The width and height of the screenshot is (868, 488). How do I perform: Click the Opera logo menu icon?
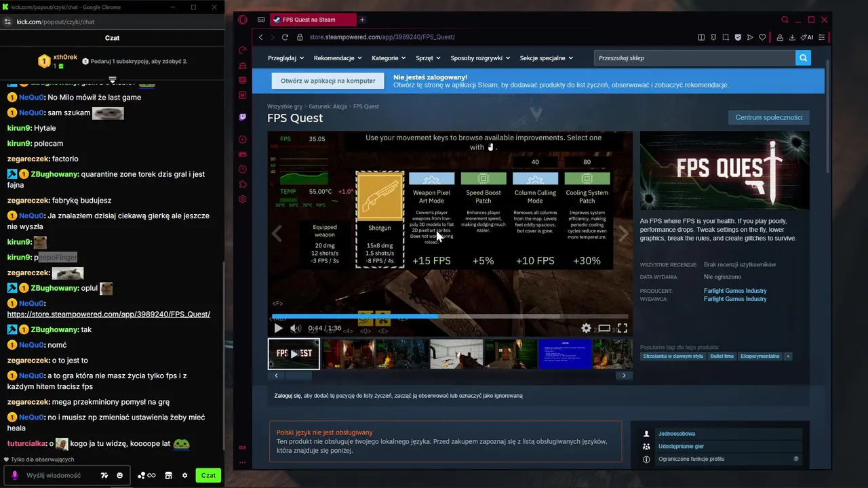243,20
